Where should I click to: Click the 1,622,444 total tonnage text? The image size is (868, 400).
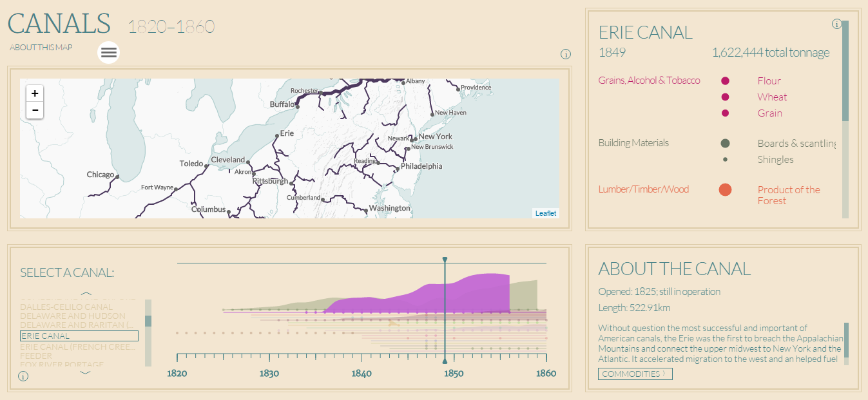point(771,53)
